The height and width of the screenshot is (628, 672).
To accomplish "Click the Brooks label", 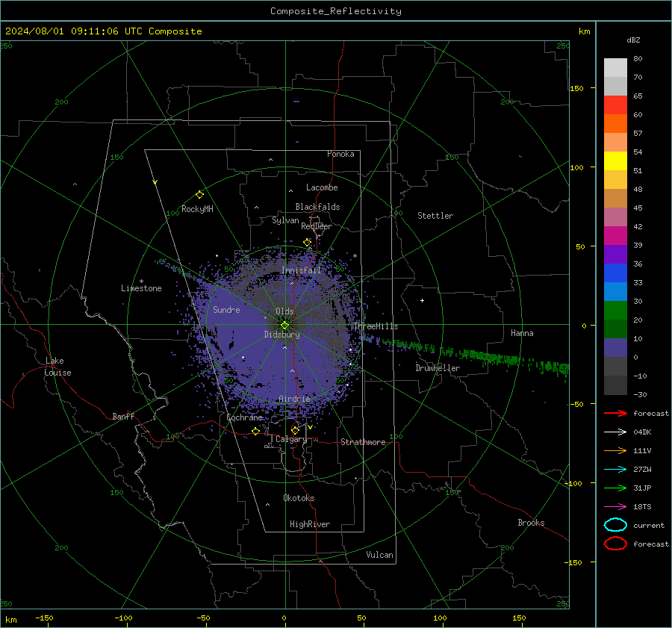I will (x=531, y=523).
